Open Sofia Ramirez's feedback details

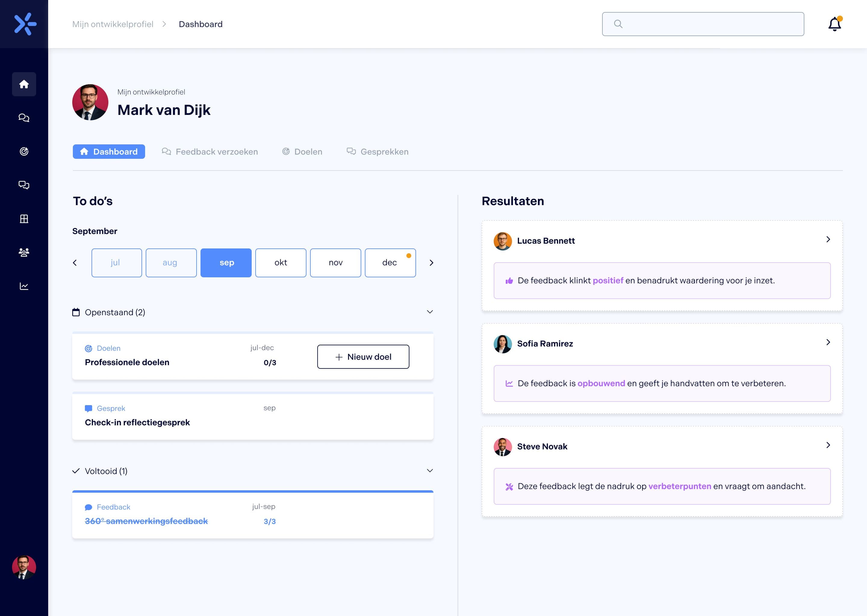828,343
